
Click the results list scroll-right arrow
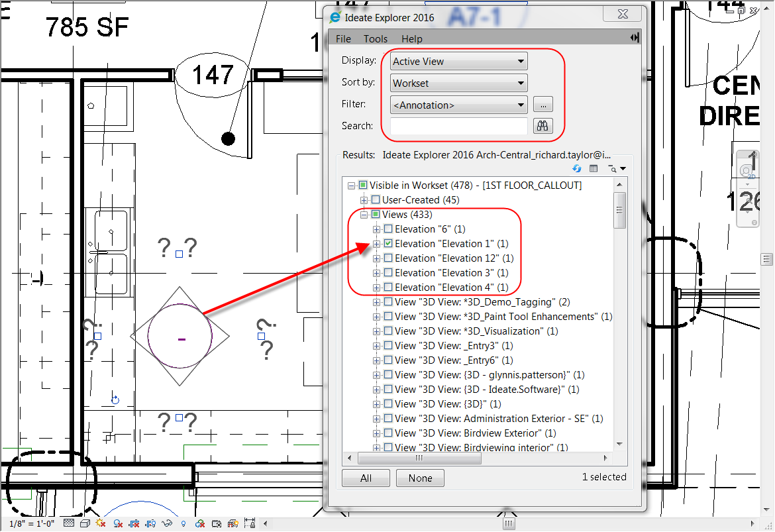pyautogui.click(x=605, y=458)
